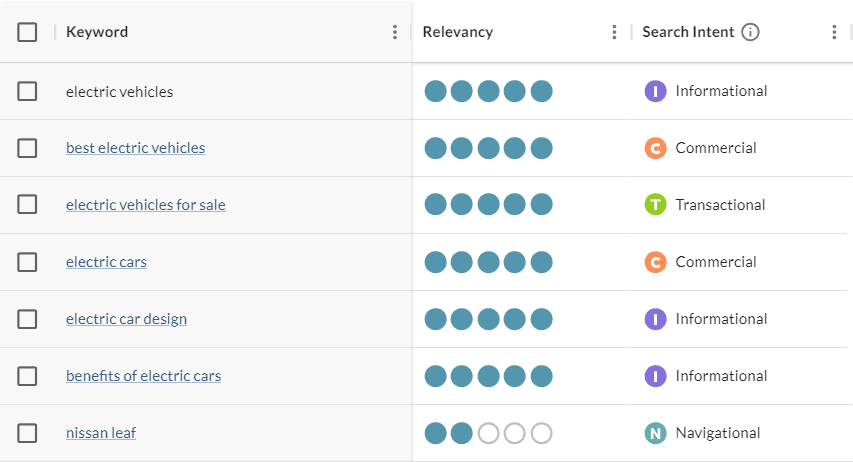The height and width of the screenshot is (462, 853).
Task: Click the Commercial badge in electric cars row
Action: click(655, 262)
